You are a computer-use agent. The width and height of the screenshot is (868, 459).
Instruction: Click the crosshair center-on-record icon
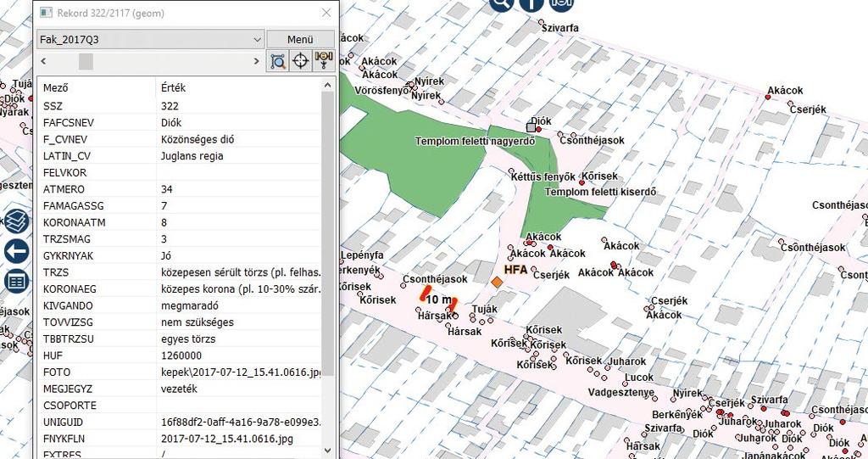click(301, 60)
